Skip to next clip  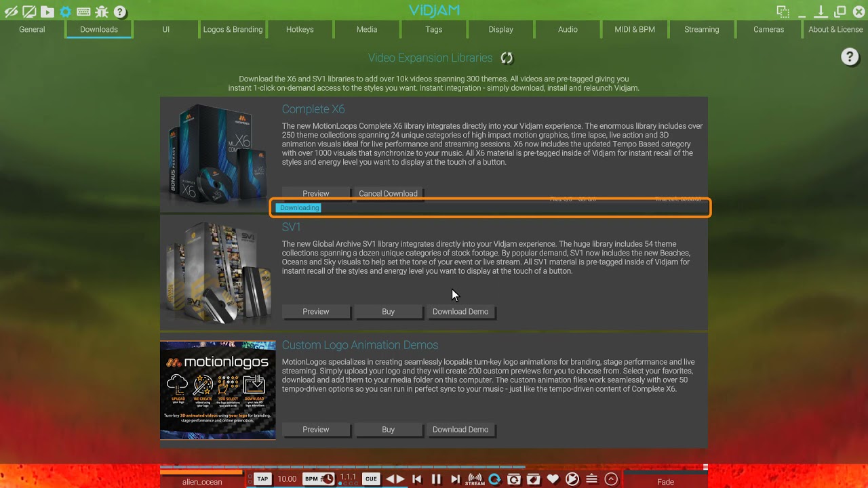455,479
